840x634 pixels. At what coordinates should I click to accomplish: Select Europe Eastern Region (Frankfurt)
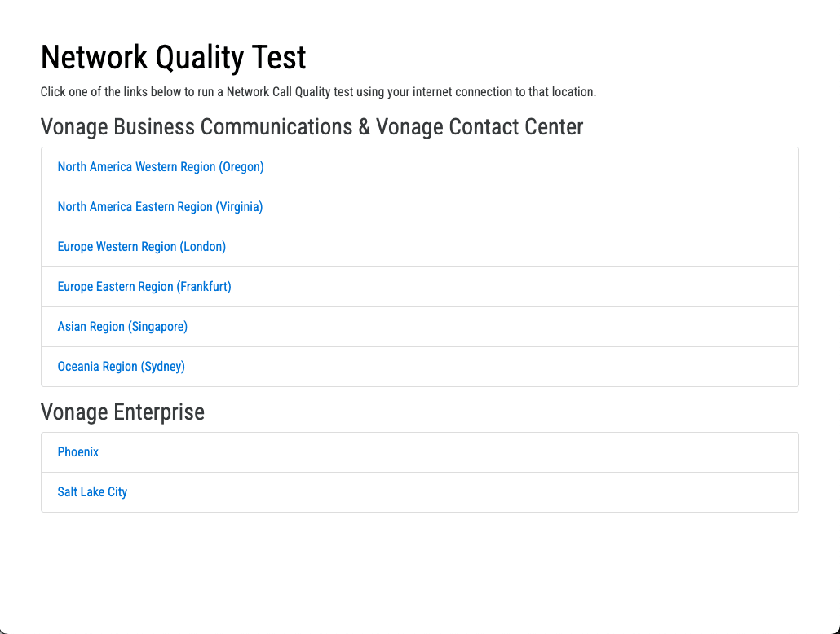144,286
